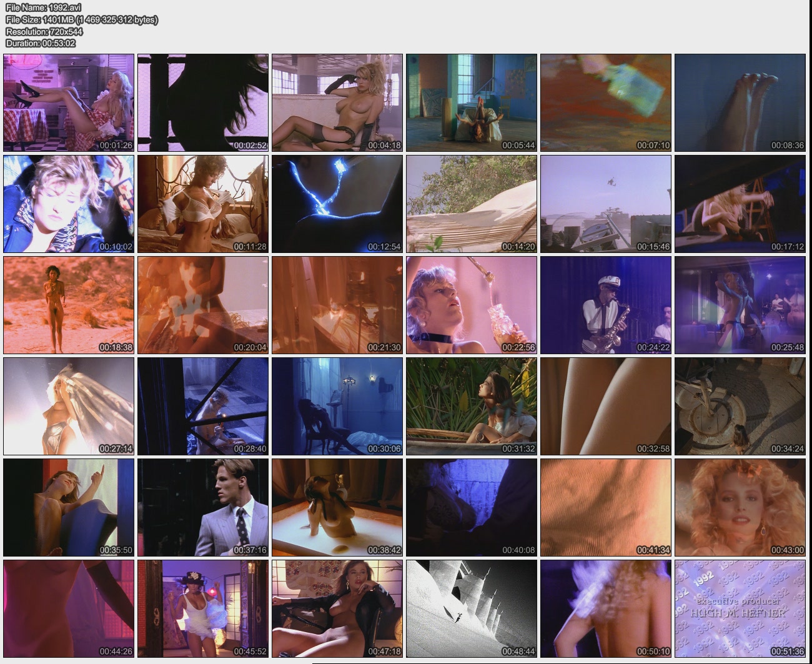Open the helicopter frame at 00:15:46
This screenshot has width=812, height=664.
click(605, 204)
